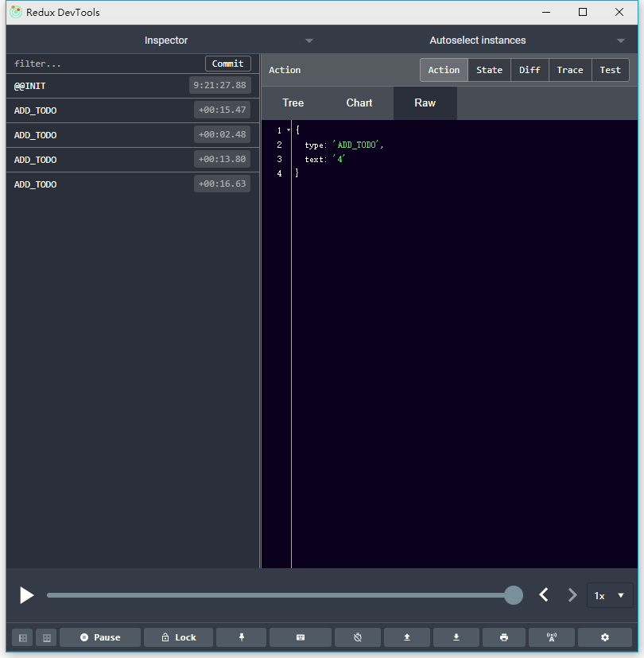Open the Inspector monitor dropdown
644x658 pixels.
[x=308, y=40]
